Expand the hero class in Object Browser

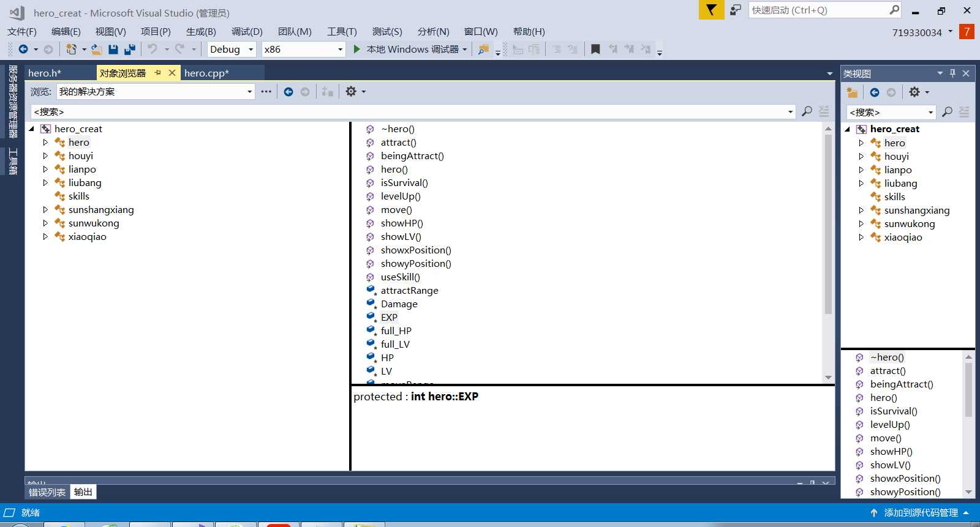tap(45, 142)
